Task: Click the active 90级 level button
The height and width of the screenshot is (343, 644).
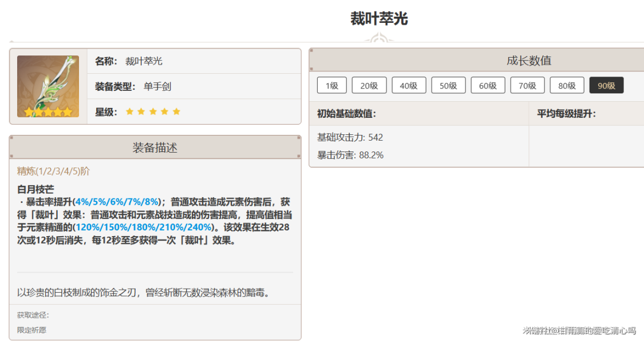Action: coord(606,86)
